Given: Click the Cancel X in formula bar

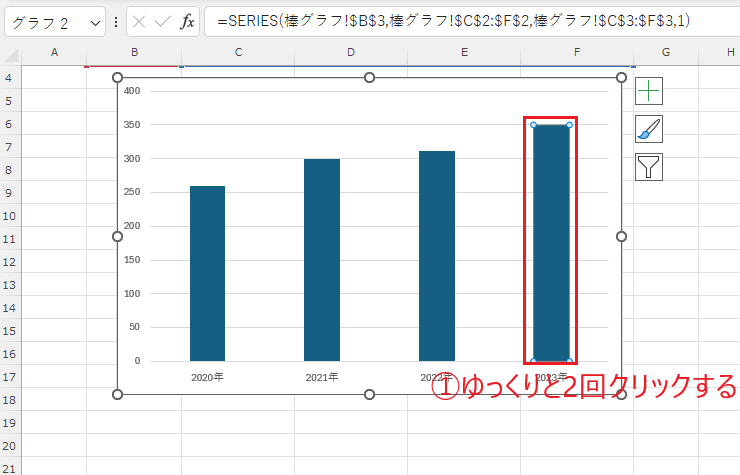Looking at the screenshot, I should pos(139,21).
